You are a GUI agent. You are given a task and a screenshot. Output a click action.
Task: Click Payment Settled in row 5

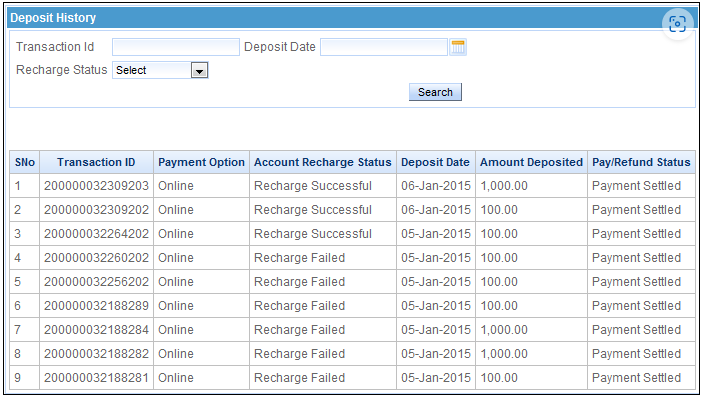[637, 282]
